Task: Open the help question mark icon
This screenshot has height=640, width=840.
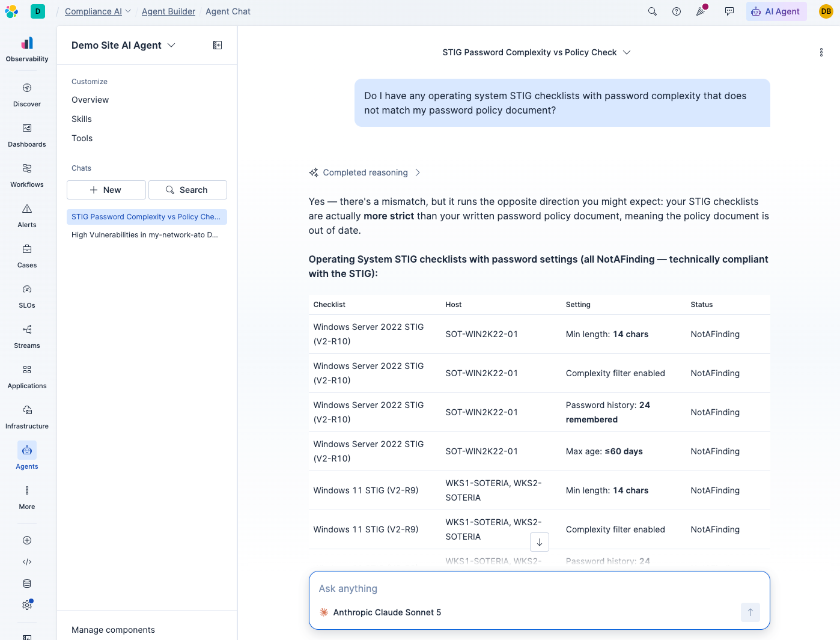Action: (677, 11)
